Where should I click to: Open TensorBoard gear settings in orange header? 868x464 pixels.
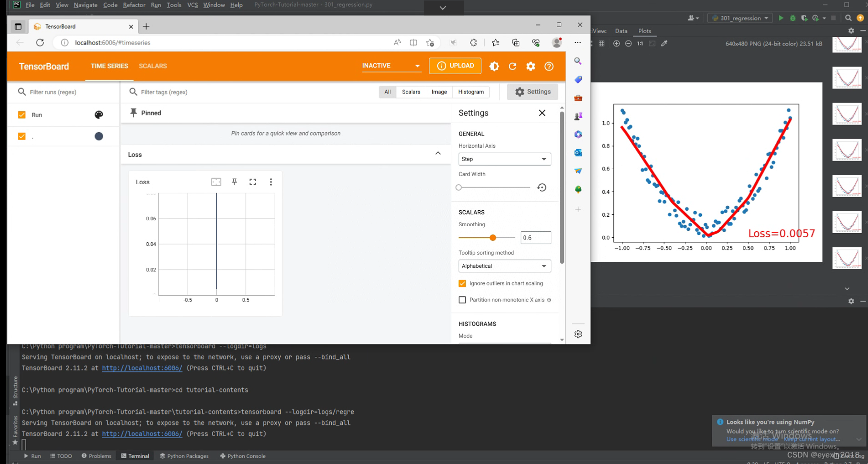coord(531,66)
